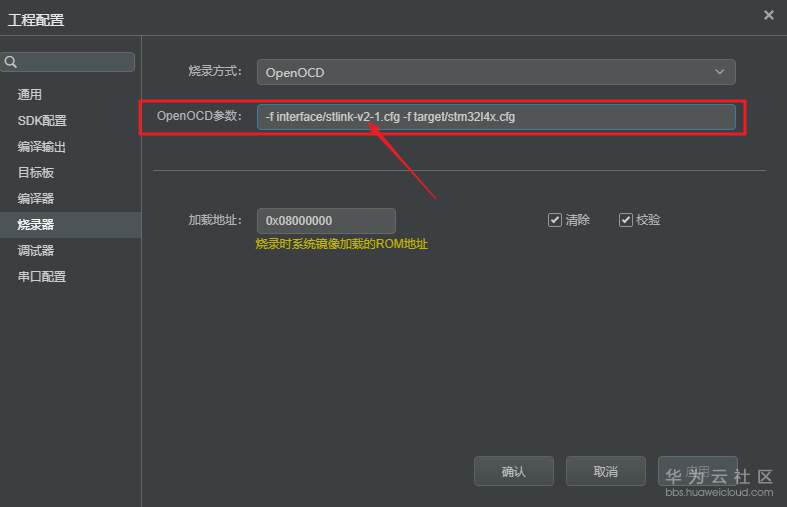Select the 烧录器 sidebar item
The image size is (787, 507).
click(x=70, y=225)
